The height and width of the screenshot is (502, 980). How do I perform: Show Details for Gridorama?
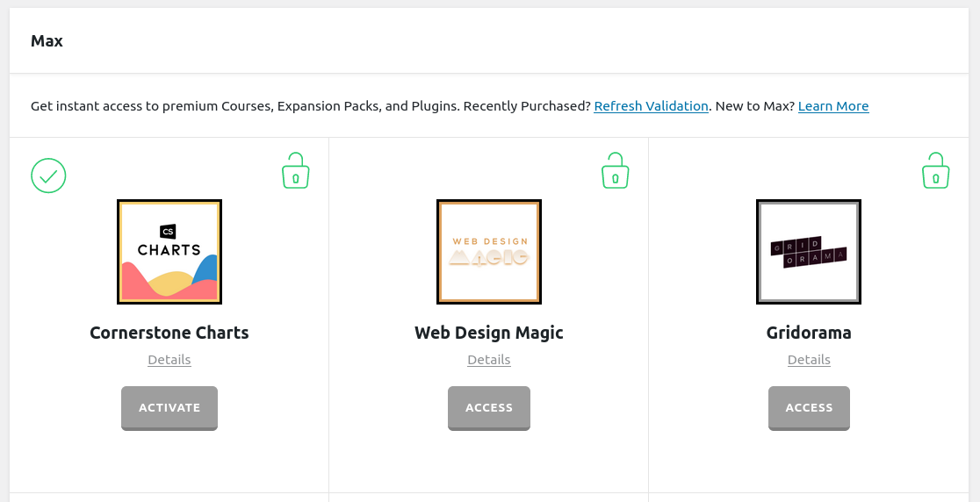point(809,360)
